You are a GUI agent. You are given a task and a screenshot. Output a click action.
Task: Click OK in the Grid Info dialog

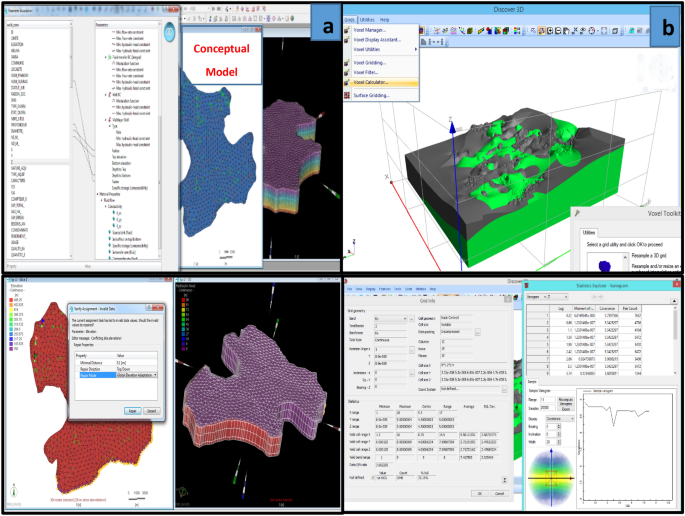478,492
